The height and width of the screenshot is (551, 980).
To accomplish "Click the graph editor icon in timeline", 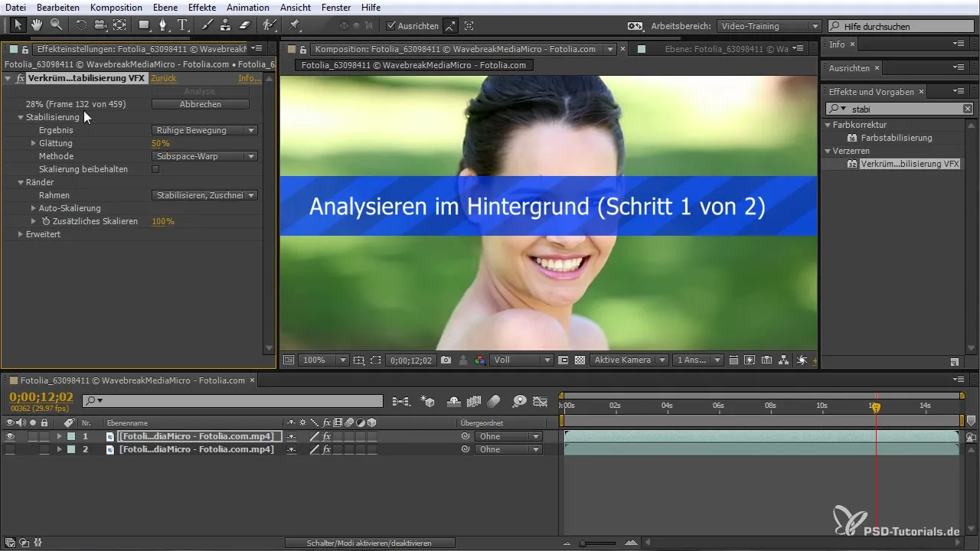I will point(541,400).
